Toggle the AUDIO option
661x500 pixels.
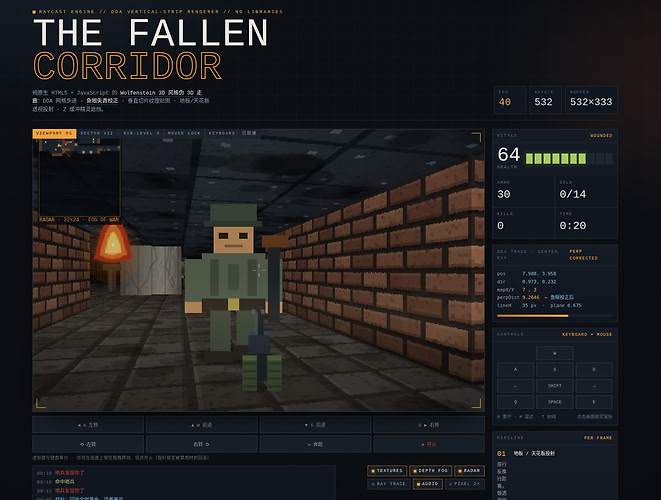click(427, 484)
